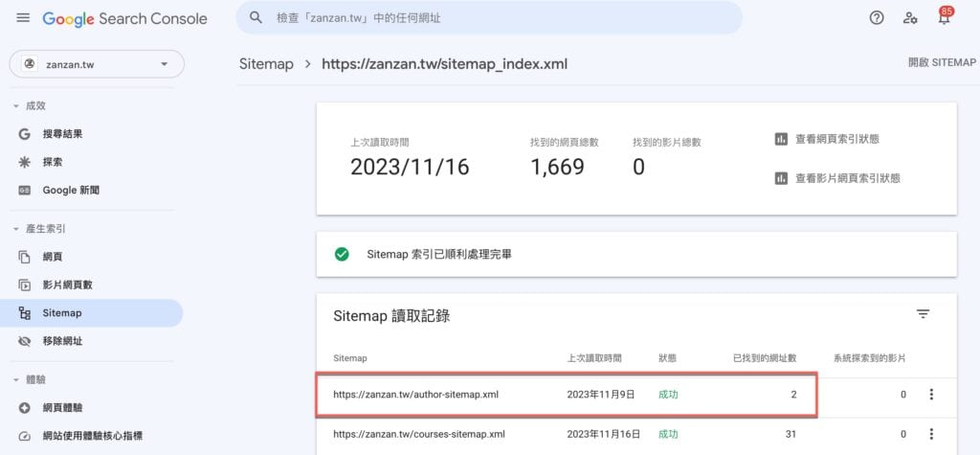Click the green success checkmark icon

pos(342,254)
